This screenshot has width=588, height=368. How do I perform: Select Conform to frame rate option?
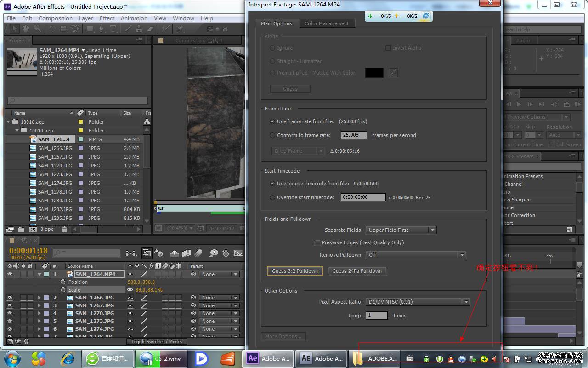click(x=272, y=135)
